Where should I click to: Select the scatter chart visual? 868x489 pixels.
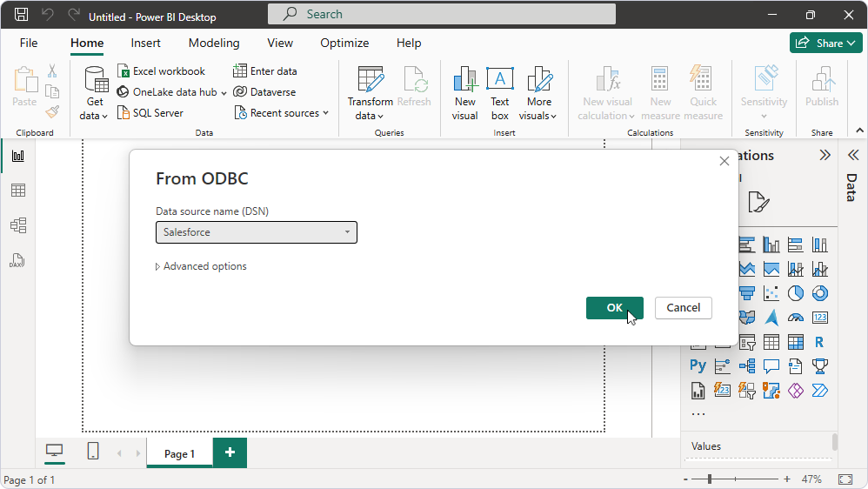pos(771,293)
